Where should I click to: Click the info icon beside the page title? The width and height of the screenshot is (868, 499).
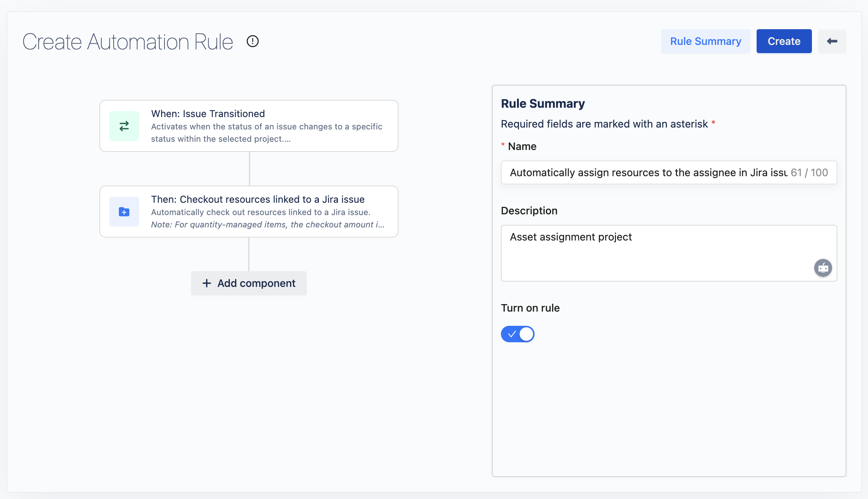point(253,41)
